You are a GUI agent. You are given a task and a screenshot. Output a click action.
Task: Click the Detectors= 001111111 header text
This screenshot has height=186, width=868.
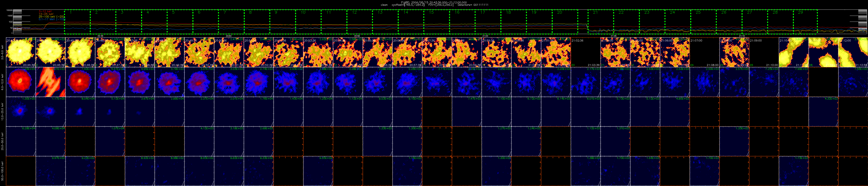coord(473,5)
